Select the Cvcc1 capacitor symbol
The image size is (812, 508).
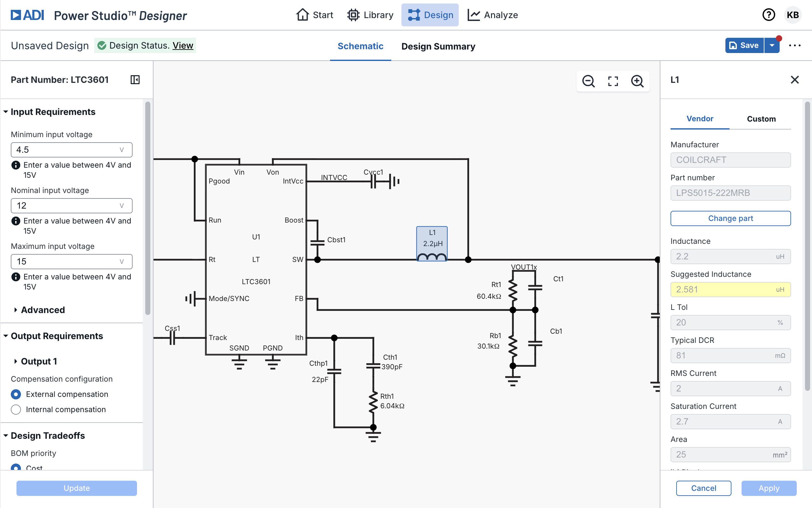[x=373, y=181]
